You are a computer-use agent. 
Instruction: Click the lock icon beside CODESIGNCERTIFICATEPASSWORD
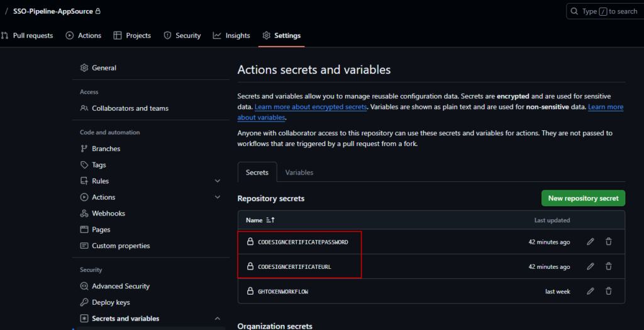tap(250, 242)
